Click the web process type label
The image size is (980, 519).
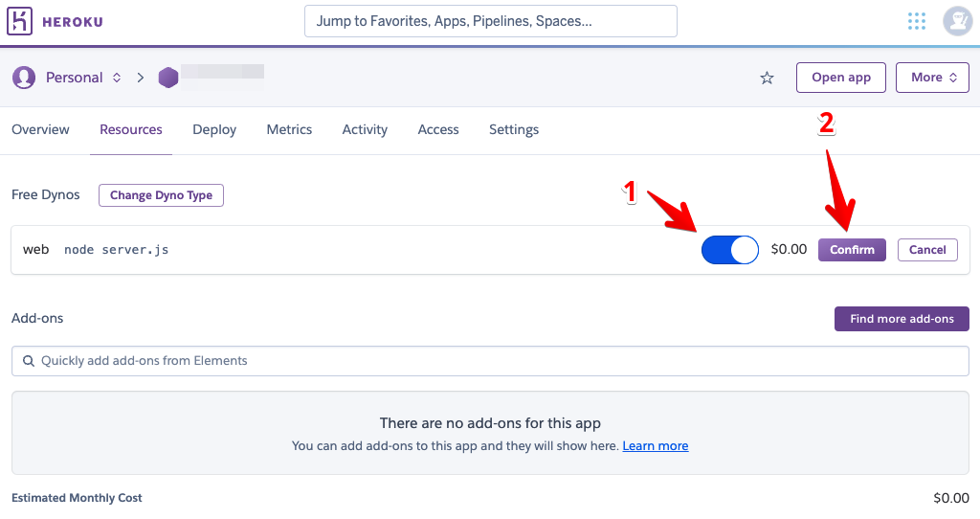pos(35,250)
